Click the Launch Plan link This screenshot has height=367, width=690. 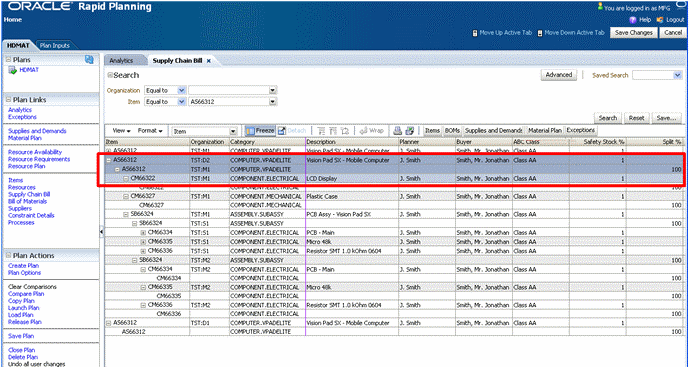pos(23,308)
